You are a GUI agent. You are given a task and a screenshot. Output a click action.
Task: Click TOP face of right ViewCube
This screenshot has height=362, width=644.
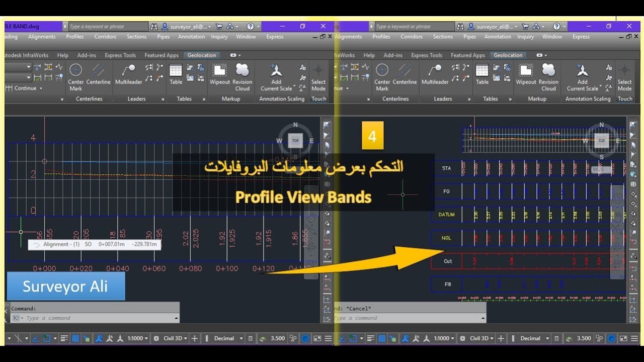pos(602,141)
